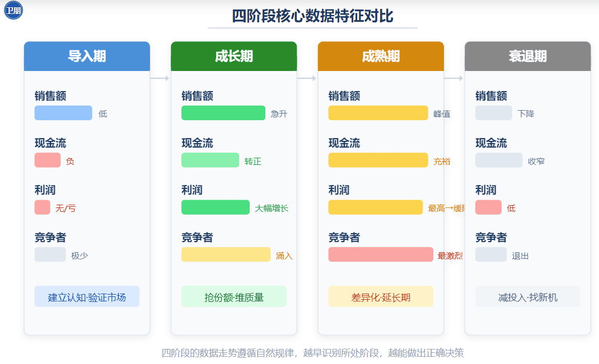
Task: Select the 成长期 stage header
Action: (x=234, y=56)
